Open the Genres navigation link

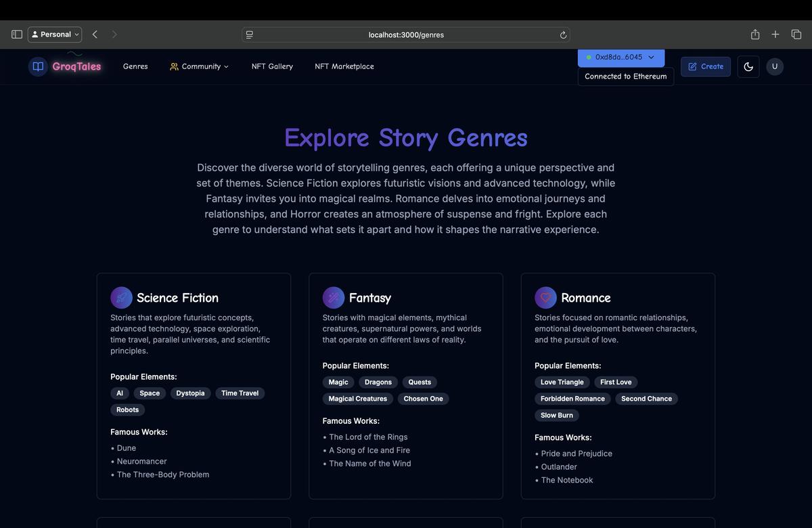click(x=135, y=66)
